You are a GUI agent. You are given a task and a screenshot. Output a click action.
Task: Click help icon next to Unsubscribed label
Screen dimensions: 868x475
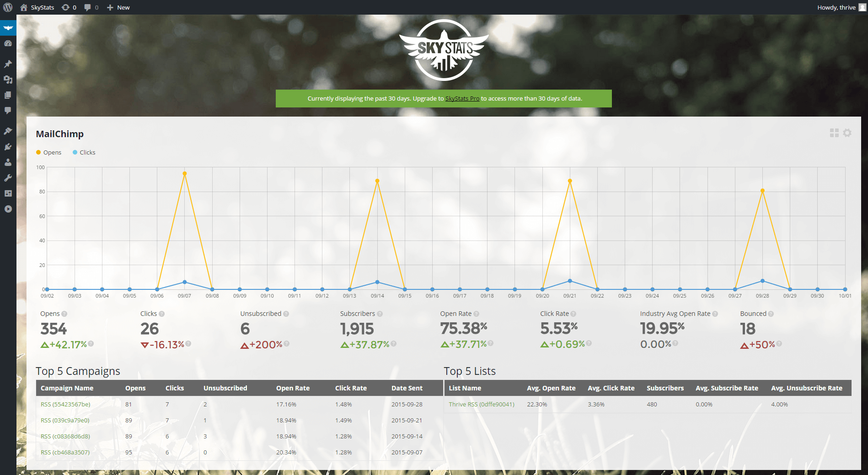(x=286, y=314)
